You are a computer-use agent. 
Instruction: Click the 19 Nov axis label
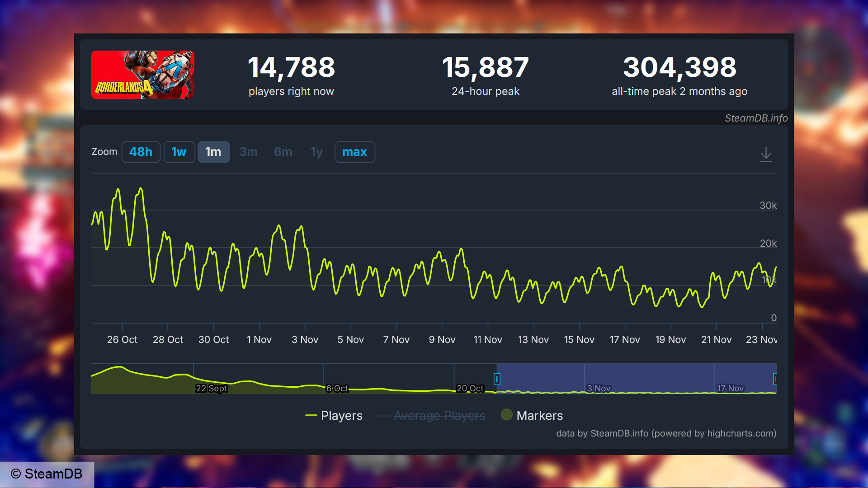tap(670, 339)
